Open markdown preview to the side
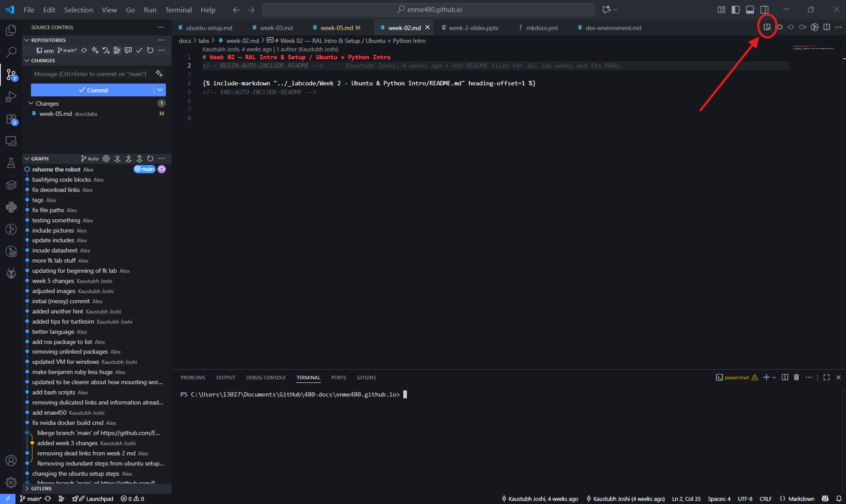The image size is (846, 504). pyautogui.click(x=767, y=27)
